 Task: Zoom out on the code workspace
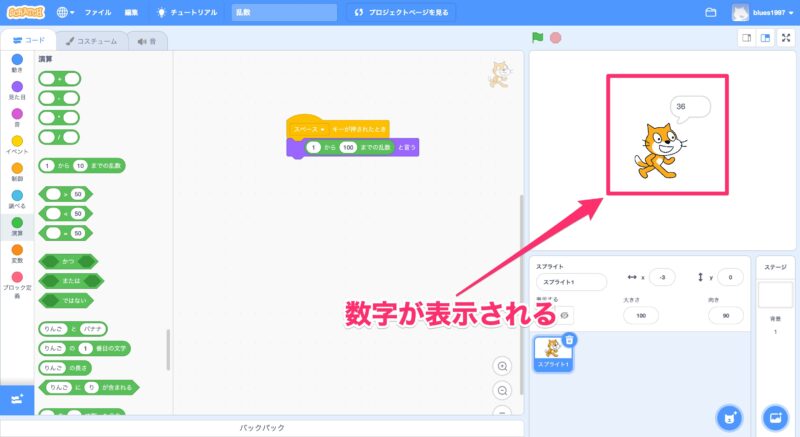point(502,390)
